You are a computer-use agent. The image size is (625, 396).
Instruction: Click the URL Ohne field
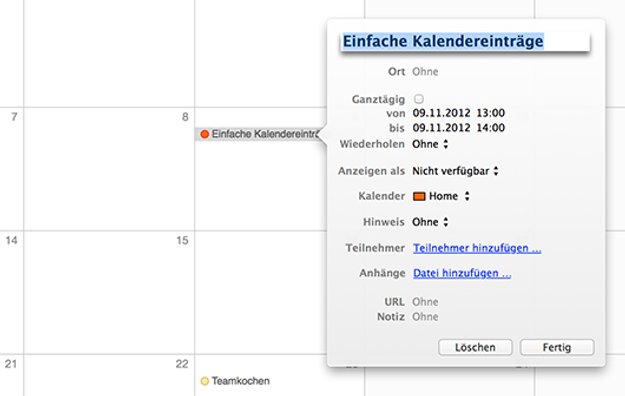pos(425,302)
